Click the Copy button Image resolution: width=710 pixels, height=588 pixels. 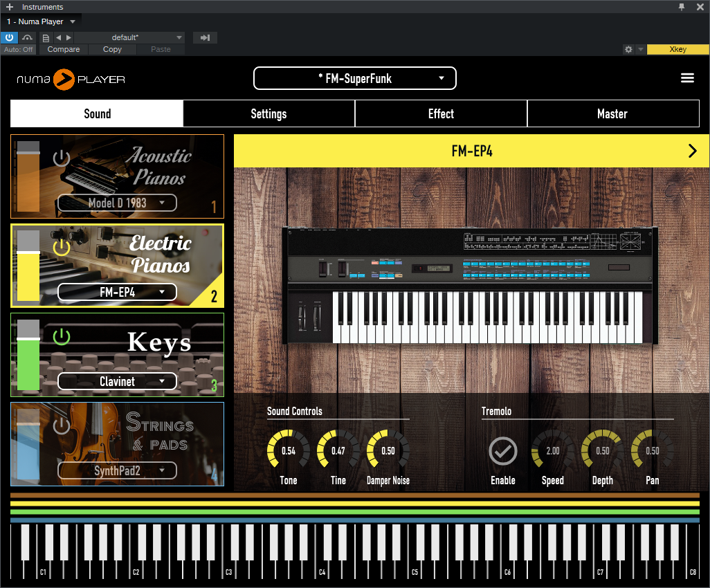point(112,49)
